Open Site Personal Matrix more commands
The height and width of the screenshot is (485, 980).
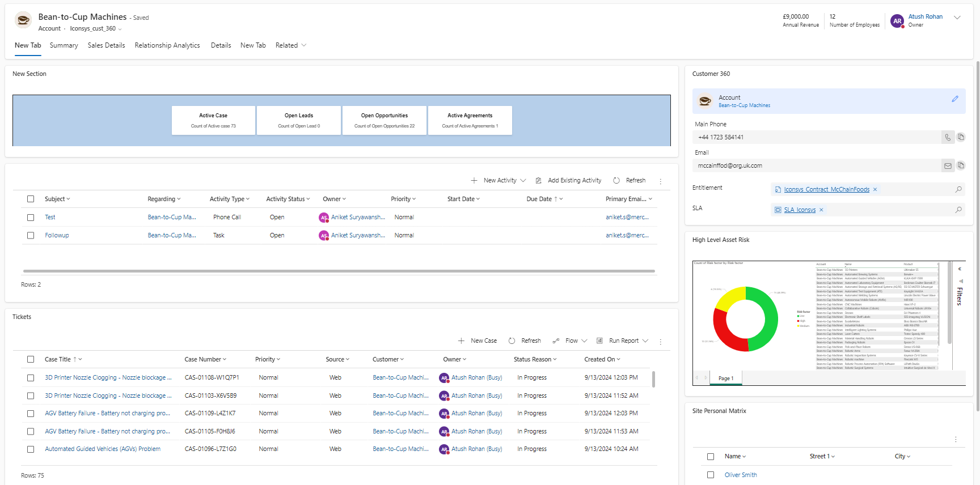(956, 439)
